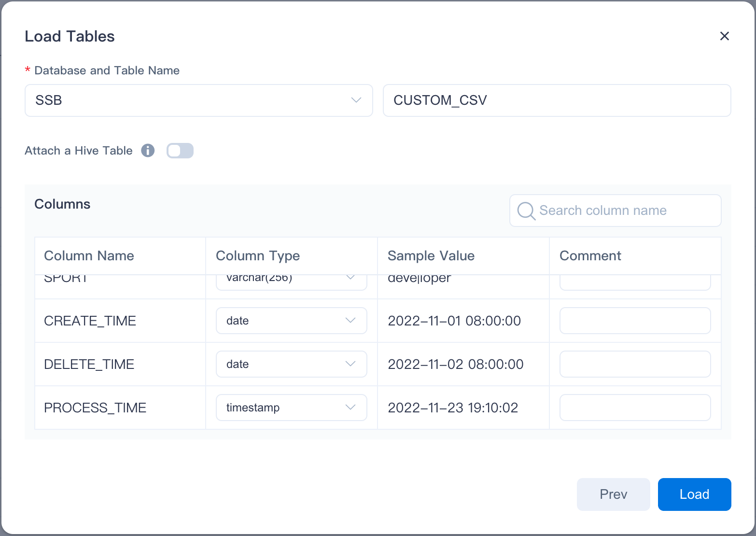
Task: Click the Load button
Action: (x=694, y=494)
